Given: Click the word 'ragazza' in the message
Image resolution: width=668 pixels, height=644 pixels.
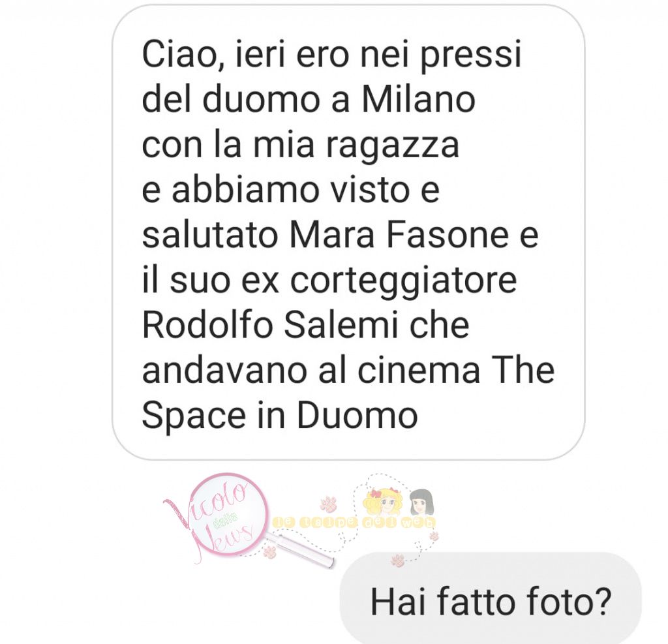Looking at the screenshot, I should [392, 145].
